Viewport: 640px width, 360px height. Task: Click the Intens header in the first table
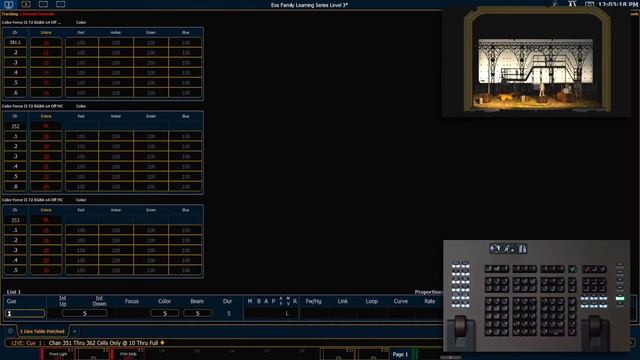point(46,32)
